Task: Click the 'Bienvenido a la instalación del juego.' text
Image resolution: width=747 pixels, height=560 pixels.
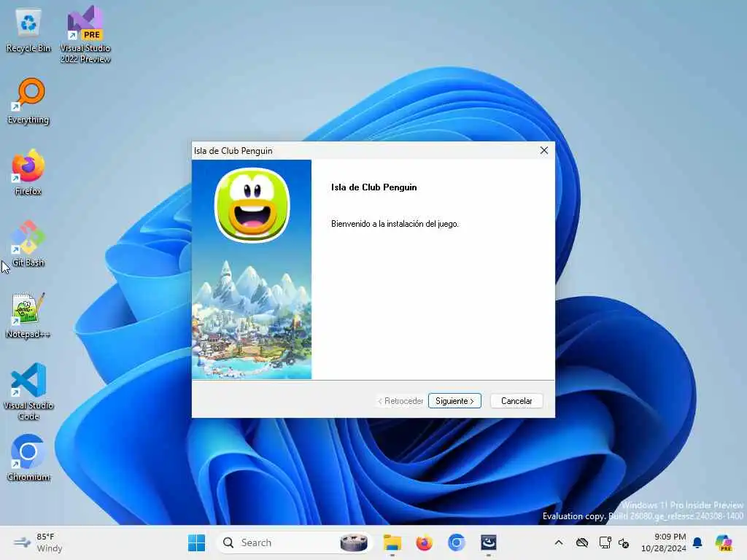Action: 395,224
